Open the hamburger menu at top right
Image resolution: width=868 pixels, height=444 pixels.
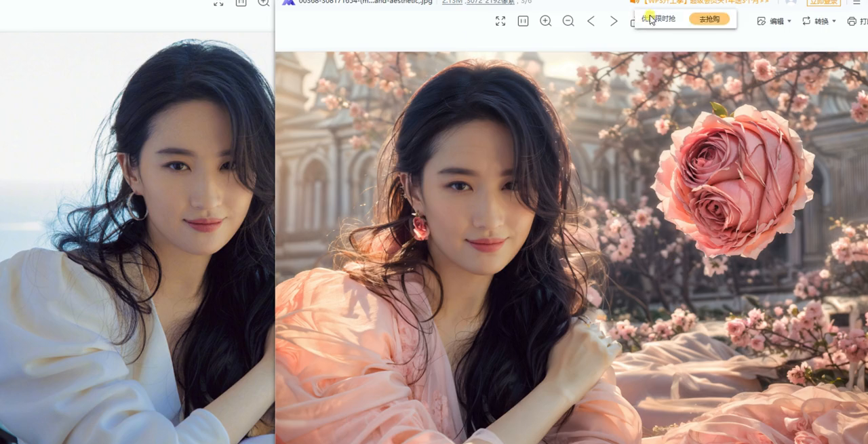coord(856,2)
